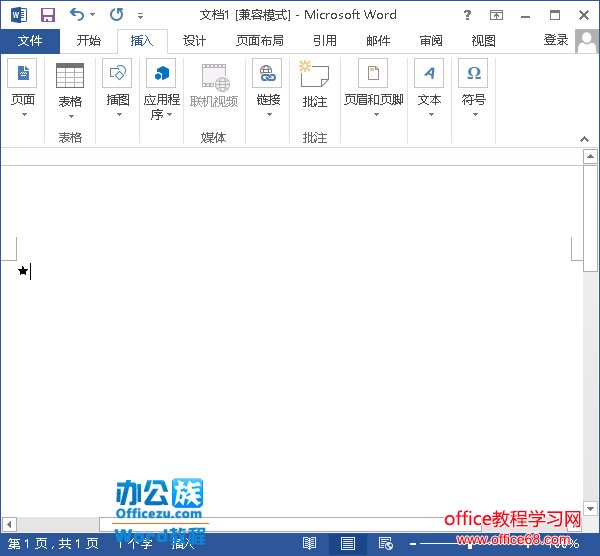Open the 页面布局 (Page Layout) tab

(260, 41)
